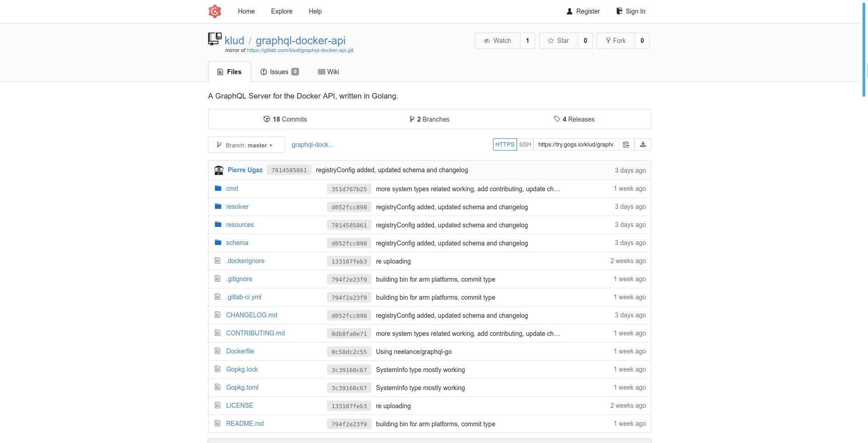Open the Issues tab
This screenshot has width=868, height=443.
[279, 72]
